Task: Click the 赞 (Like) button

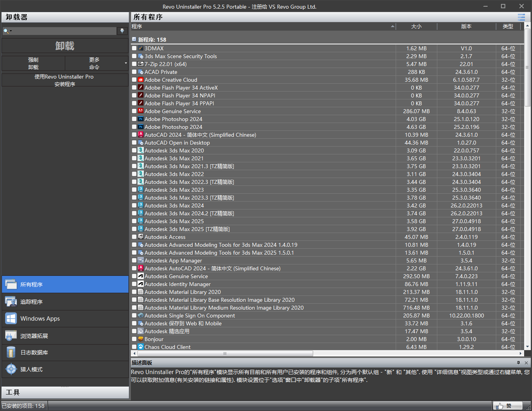Action: coord(508,406)
